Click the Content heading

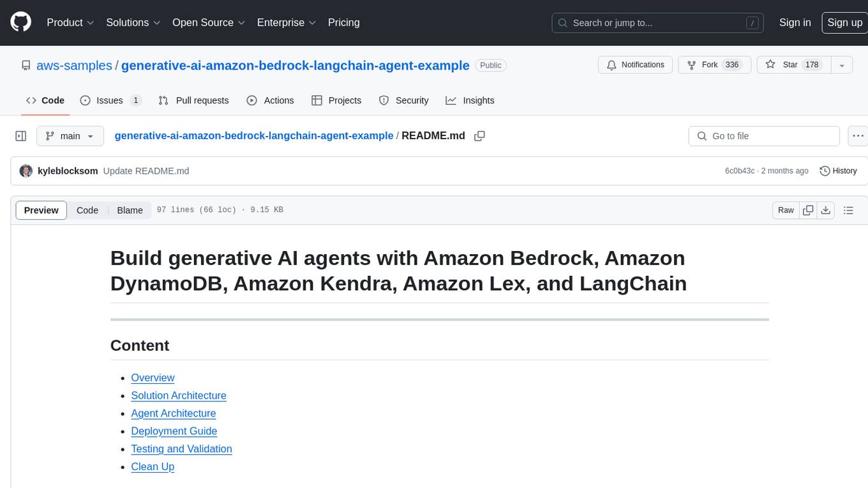140,346
